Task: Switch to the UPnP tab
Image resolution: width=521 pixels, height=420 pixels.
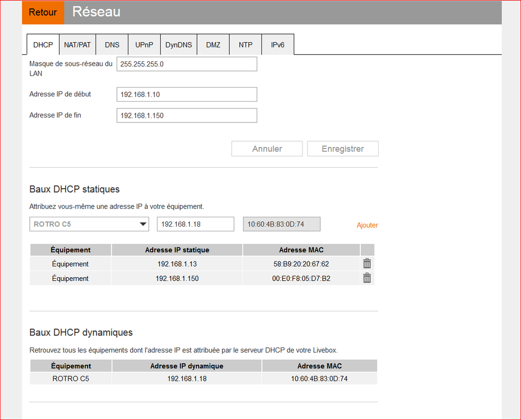Action: [144, 45]
